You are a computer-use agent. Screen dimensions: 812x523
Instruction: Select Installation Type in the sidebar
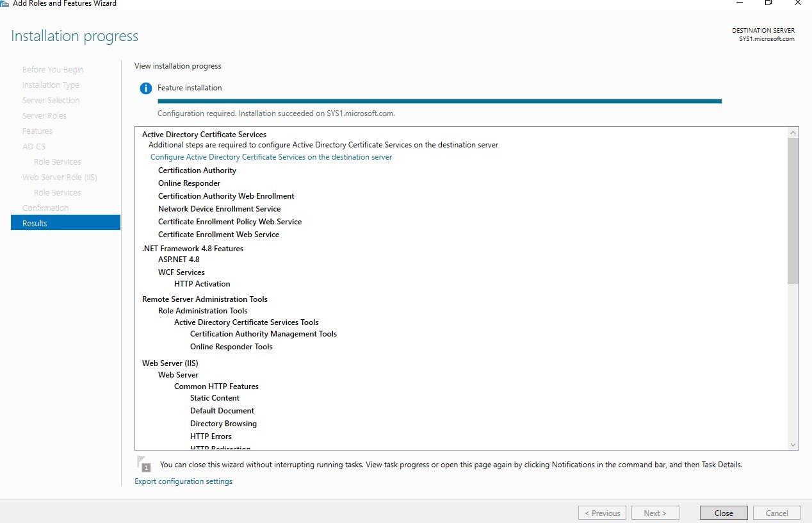coord(51,85)
